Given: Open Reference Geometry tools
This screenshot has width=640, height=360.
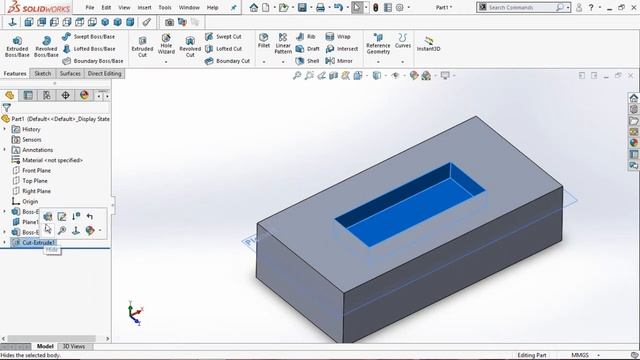Looking at the screenshot, I should coord(378,44).
